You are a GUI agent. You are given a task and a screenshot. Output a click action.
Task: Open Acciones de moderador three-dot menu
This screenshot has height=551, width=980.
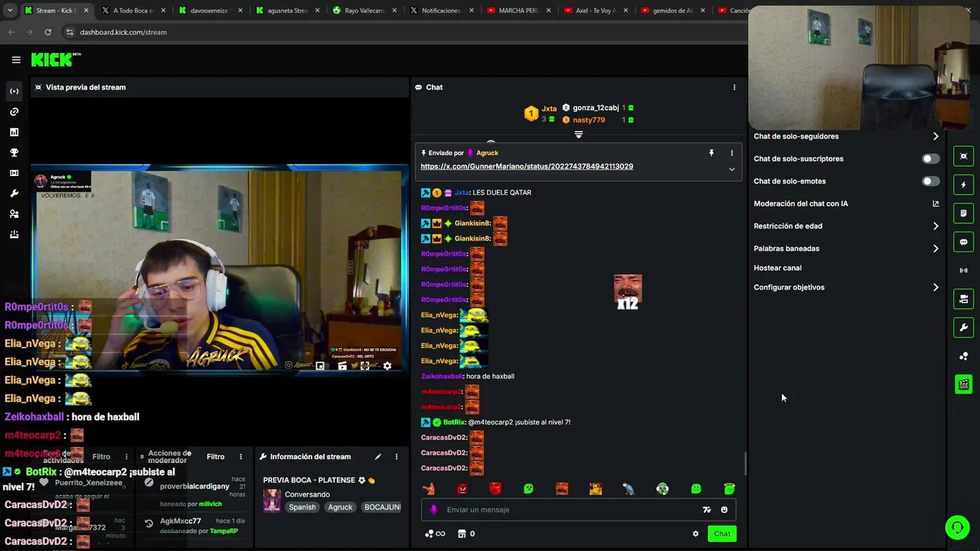pyautogui.click(x=240, y=457)
